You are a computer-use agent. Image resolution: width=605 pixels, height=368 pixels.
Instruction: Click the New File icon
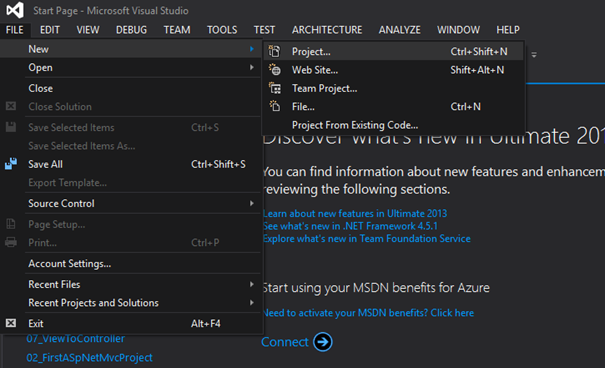pyautogui.click(x=274, y=106)
